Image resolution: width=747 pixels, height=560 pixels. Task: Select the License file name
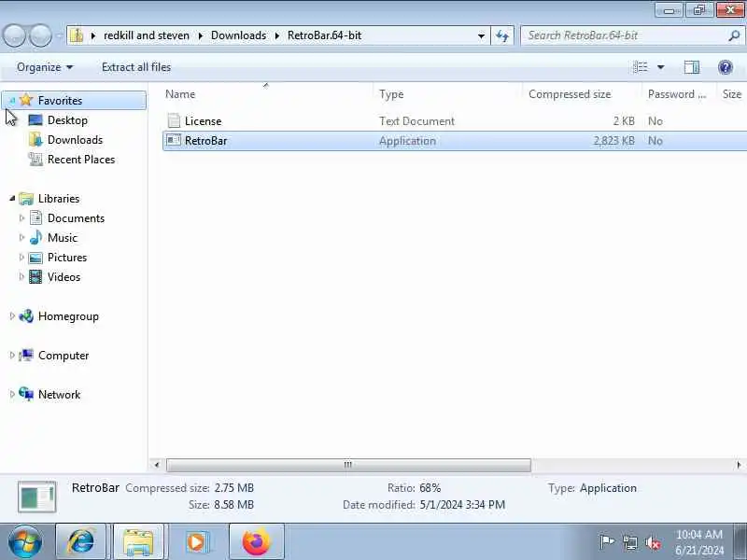pos(203,121)
